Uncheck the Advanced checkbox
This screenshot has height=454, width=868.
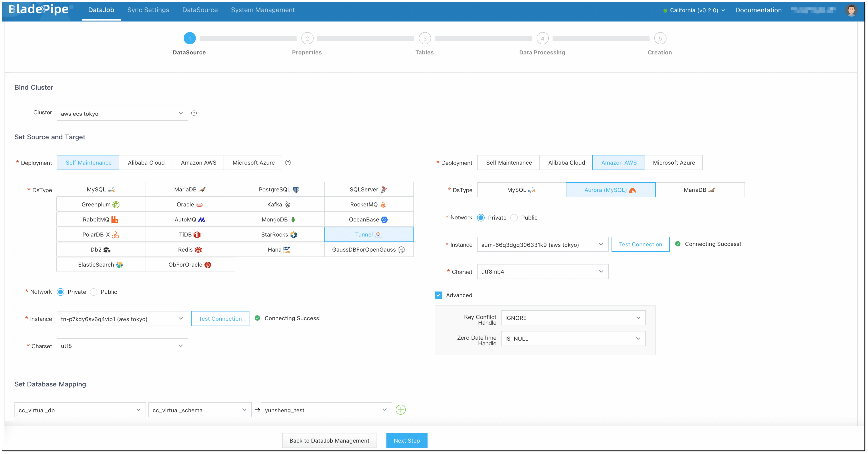(x=438, y=295)
